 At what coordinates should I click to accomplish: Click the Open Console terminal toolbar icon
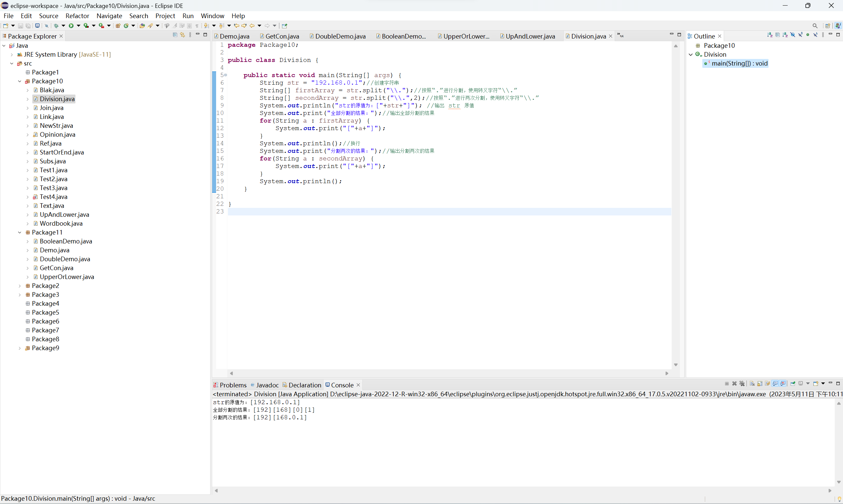click(37, 26)
